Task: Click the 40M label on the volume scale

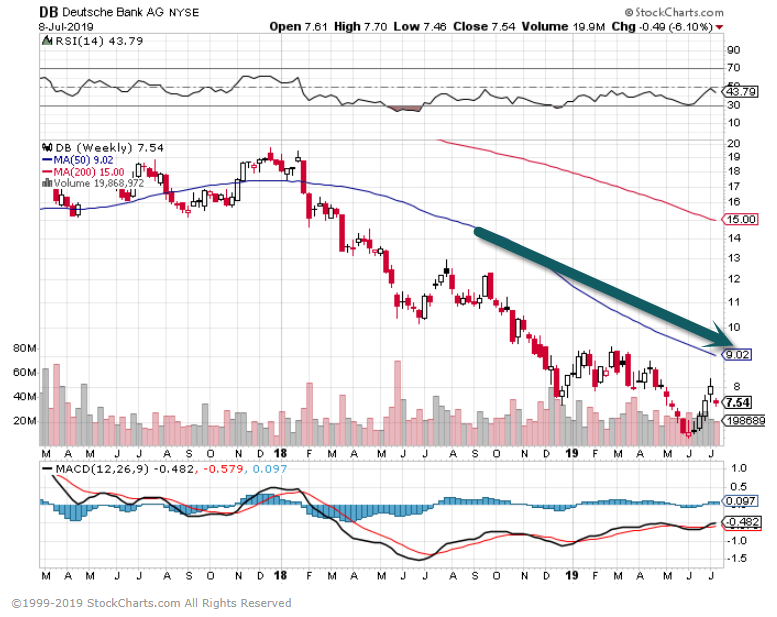Action: [x=25, y=397]
